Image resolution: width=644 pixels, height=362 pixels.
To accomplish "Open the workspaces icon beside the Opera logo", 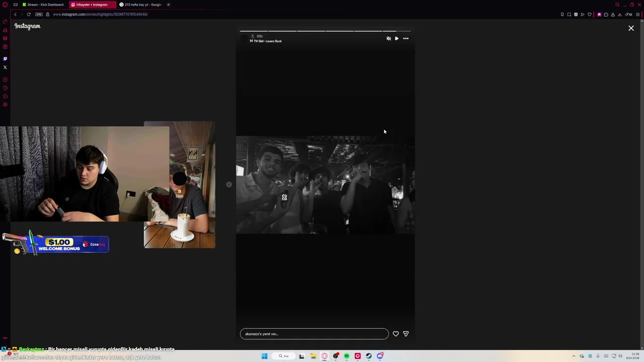I will tap(15, 5).
